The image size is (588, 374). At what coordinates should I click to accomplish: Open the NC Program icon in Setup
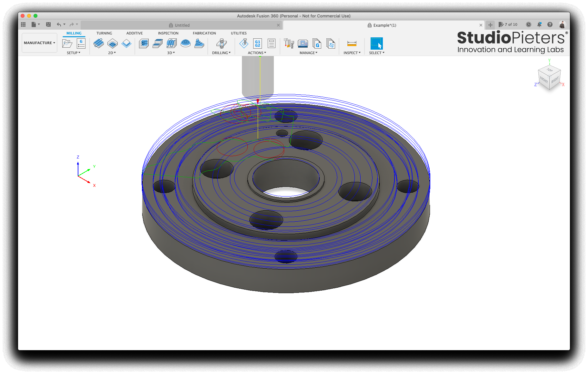(81, 43)
